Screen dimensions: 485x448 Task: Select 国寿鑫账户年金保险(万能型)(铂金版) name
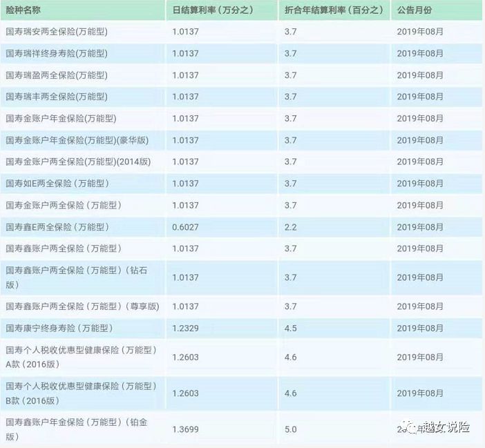tap(77, 429)
